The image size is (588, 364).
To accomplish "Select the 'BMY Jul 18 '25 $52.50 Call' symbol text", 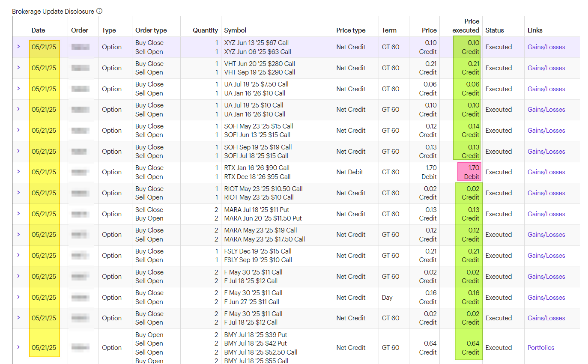I will 261,352.
